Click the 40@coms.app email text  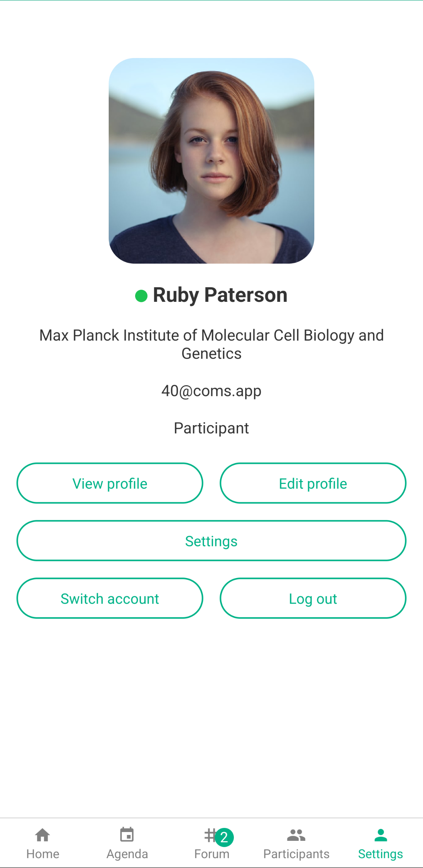pos(211,391)
